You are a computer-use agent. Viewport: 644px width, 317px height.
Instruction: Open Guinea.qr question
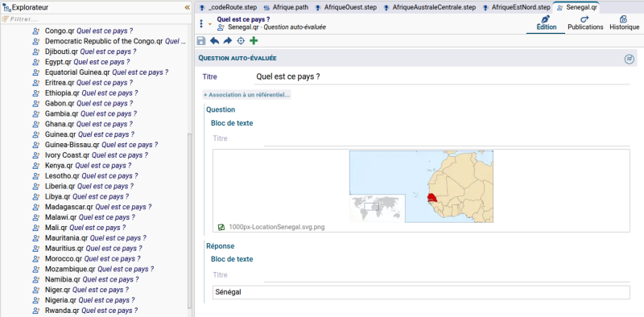[84, 134]
